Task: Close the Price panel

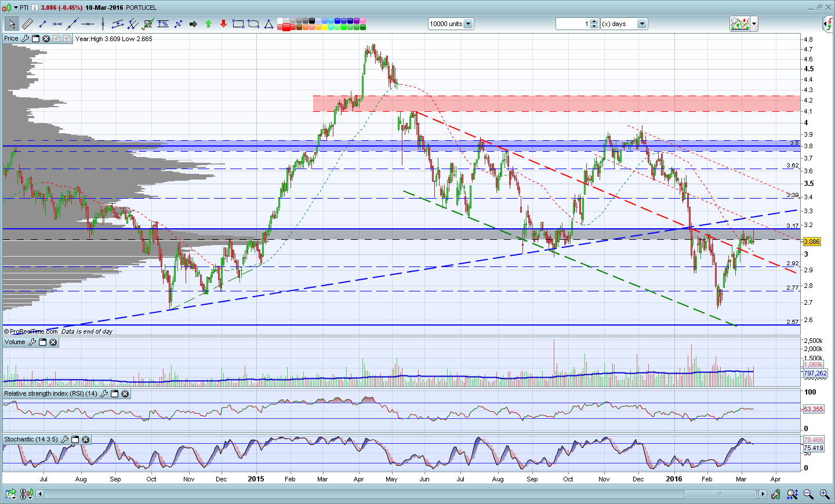Action: pos(46,38)
